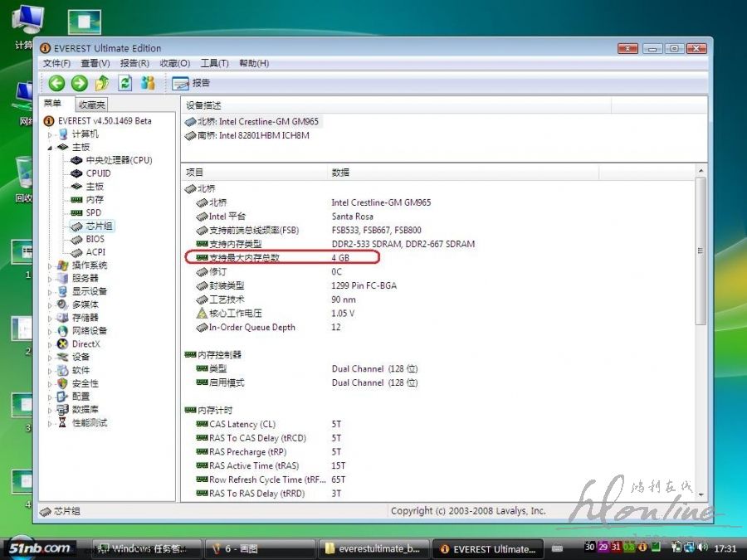
Task: Click the users icon in the toolbar
Action: [148, 83]
